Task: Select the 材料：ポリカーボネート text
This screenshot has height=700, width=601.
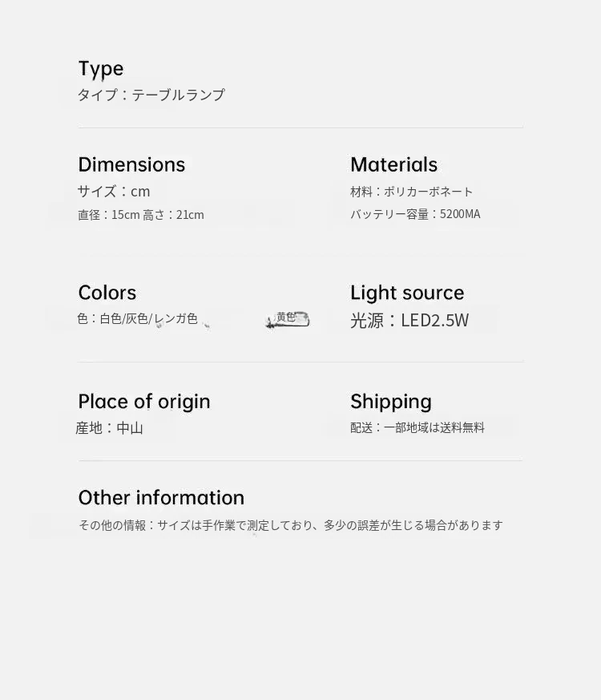Action: pos(412,192)
